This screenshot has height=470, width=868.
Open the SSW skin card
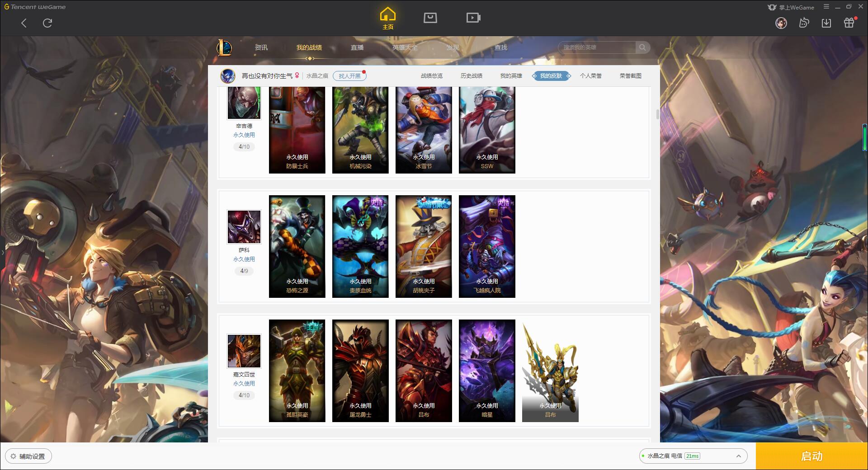coord(487,130)
